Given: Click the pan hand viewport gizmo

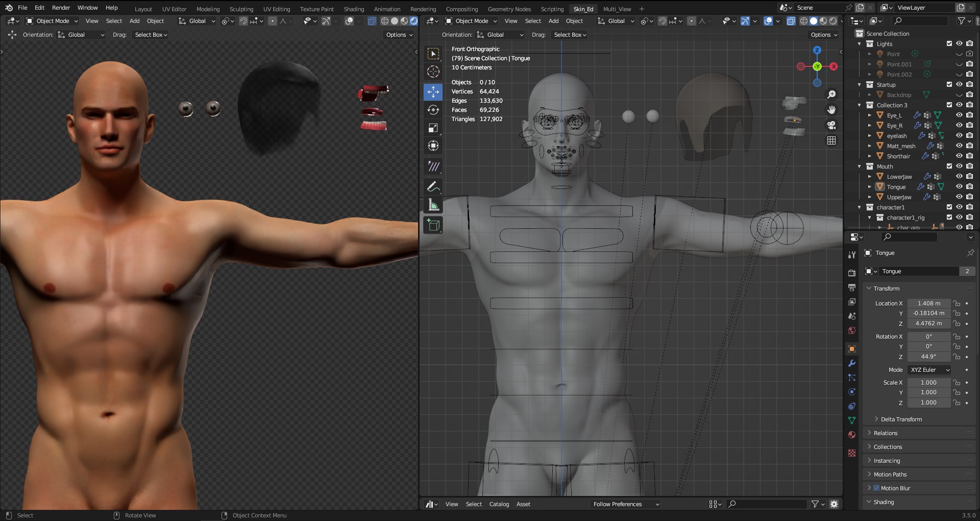Looking at the screenshot, I should click(x=831, y=110).
